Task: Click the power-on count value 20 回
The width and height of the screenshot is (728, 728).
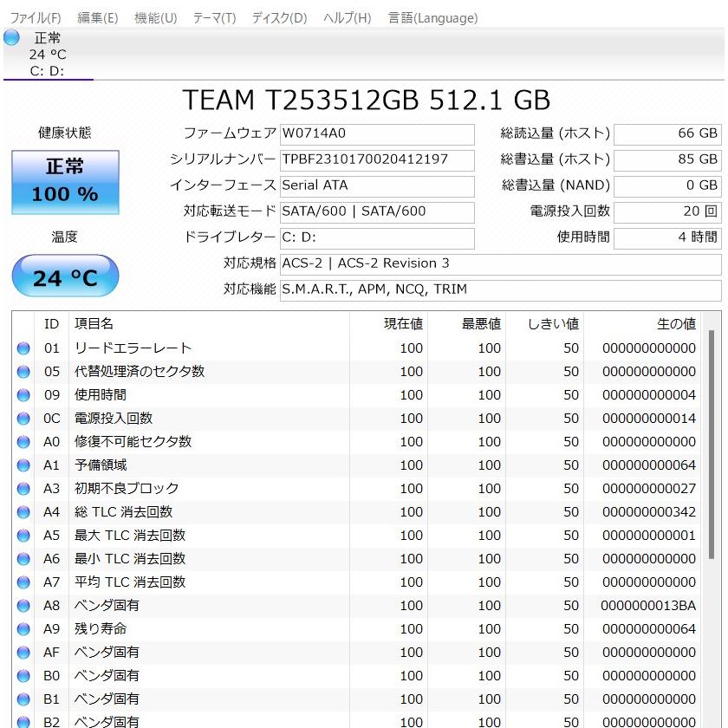Action: pos(667,212)
